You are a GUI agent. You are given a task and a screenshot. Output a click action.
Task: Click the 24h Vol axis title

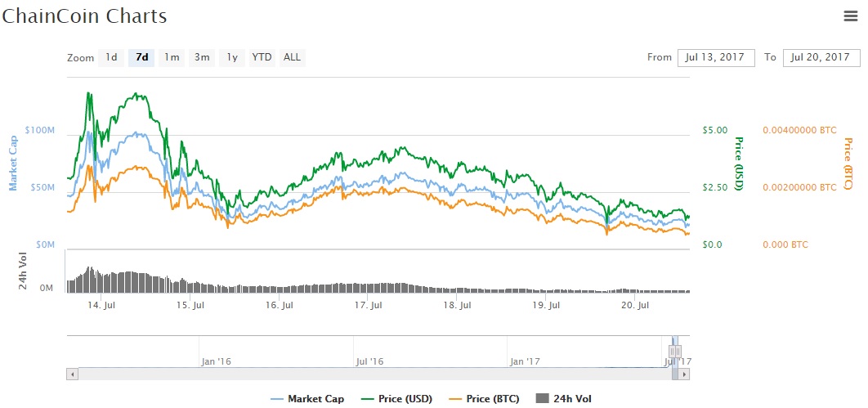(23, 272)
